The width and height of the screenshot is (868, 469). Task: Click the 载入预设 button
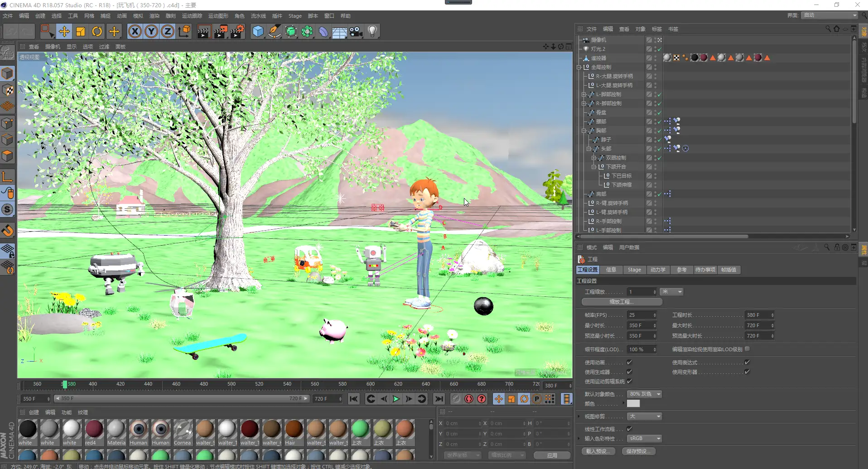[x=598, y=451]
